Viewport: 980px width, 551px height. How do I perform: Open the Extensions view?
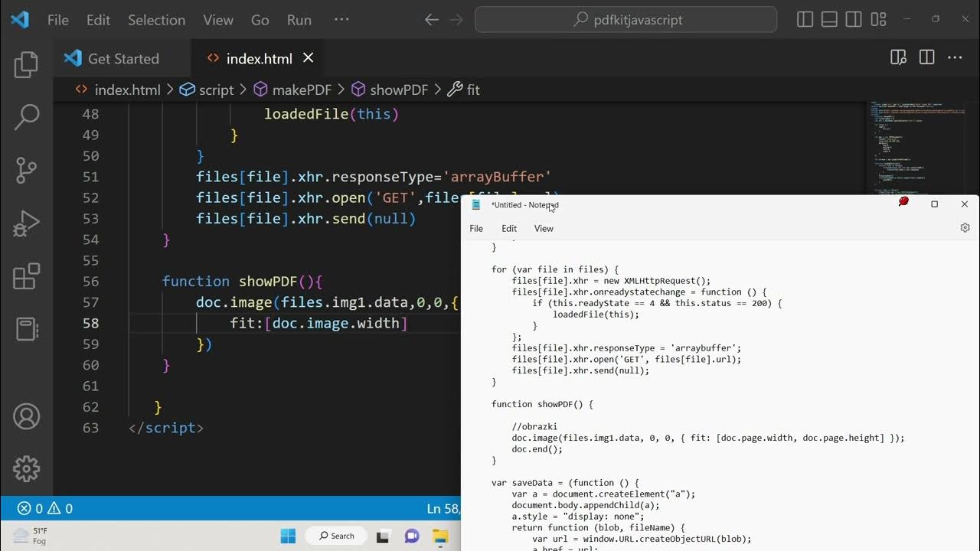pyautogui.click(x=26, y=276)
